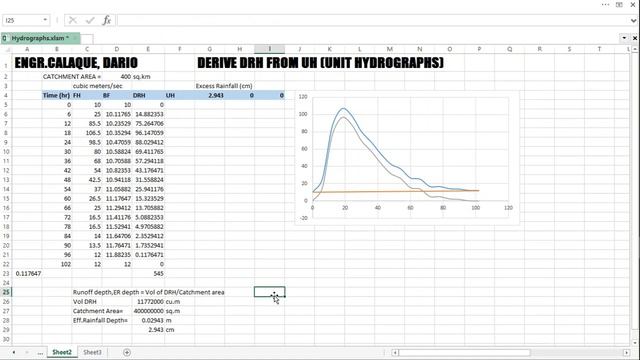Click the DRH column header cell
The image size is (640, 360).
point(148,95)
